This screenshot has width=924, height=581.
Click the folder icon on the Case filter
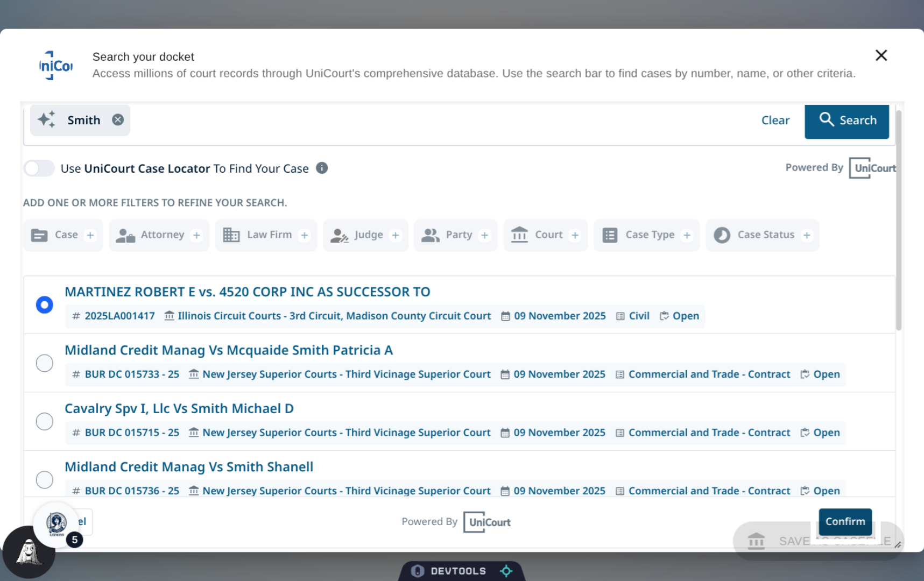pos(39,235)
